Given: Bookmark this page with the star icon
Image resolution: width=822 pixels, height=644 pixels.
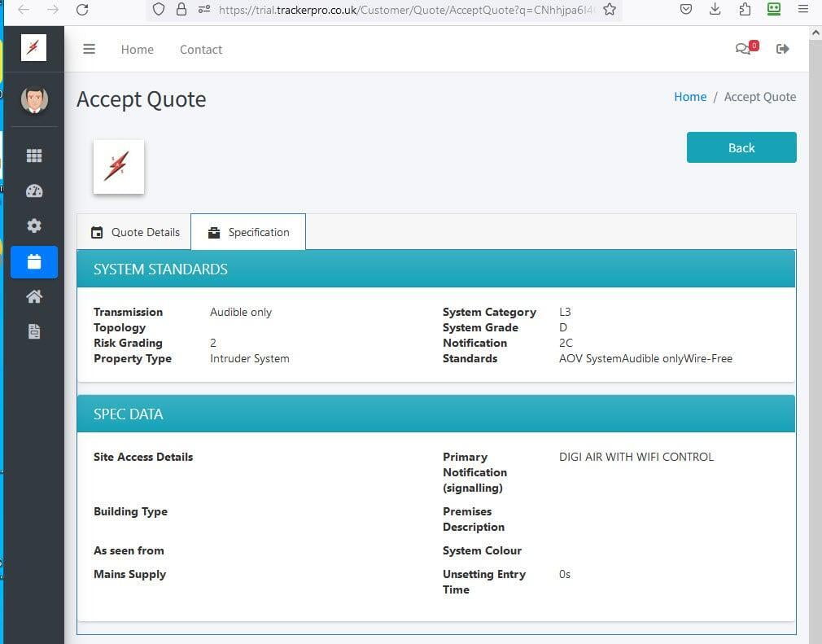Looking at the screenshot, I should click(x=610, y=10).
